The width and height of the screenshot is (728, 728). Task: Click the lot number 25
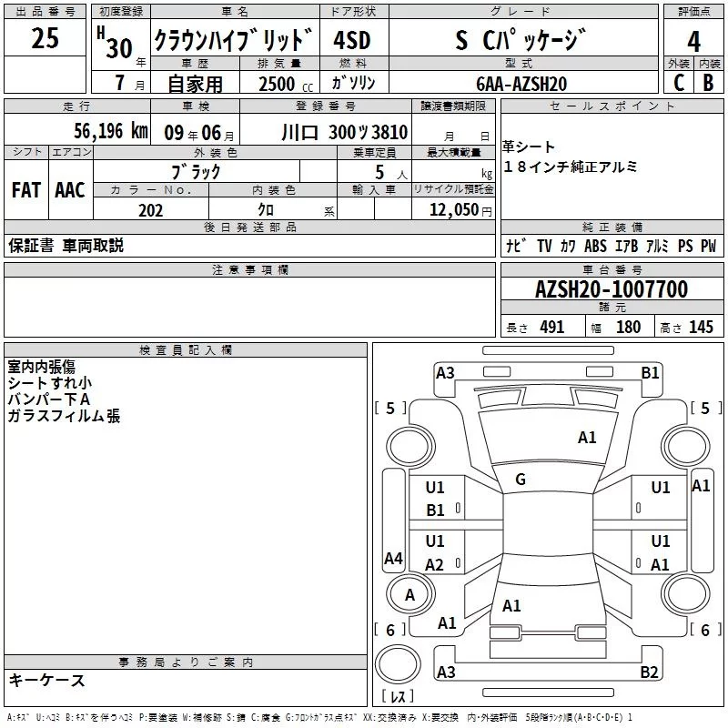tap(45, 37)
